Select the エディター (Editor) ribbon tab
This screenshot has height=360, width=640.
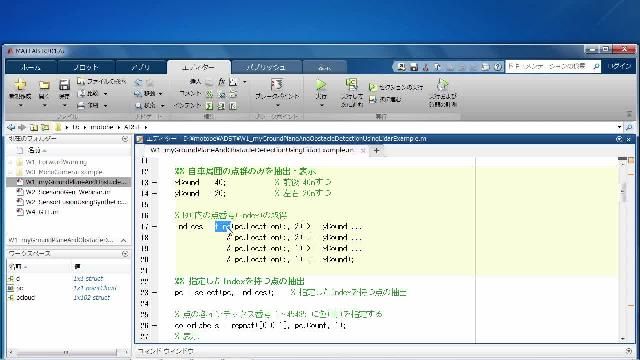pyautogui.click(x=199, y=67)
